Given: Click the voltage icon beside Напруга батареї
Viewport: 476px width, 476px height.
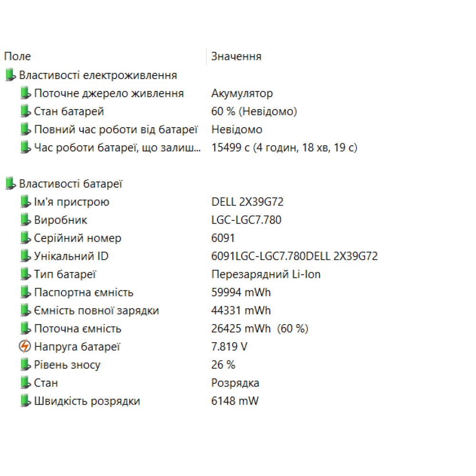Looking at the screenshot, I should [25, 347].
